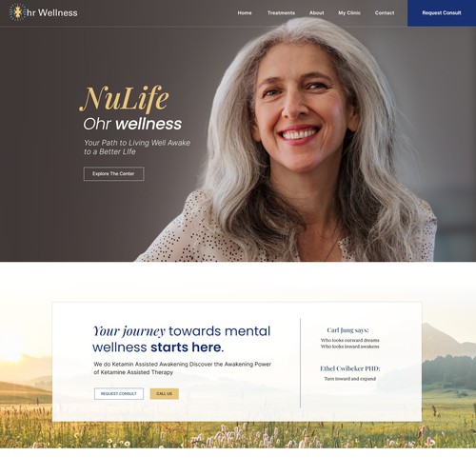Click the blue Request Consult header button
The image size is (476, 476).
(442, 13)
